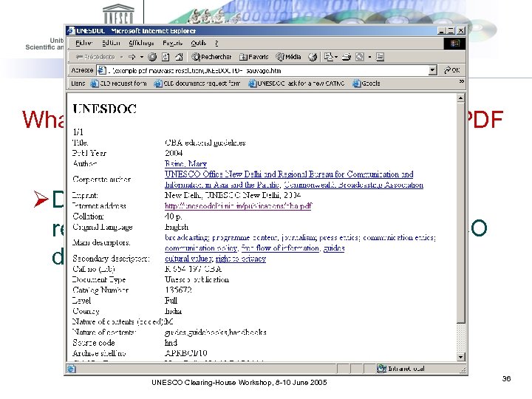Open the Outils menu
Viewport: 532px width, 399px height.
tap(199, 43)
